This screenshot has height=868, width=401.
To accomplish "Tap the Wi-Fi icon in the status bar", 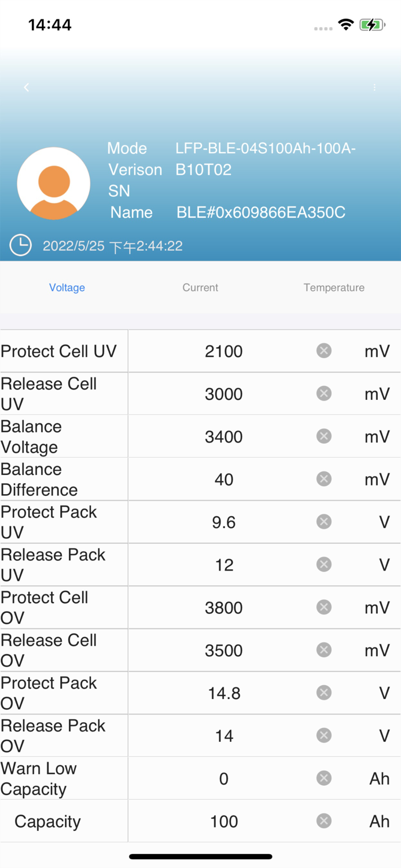I will coord(345,25).
